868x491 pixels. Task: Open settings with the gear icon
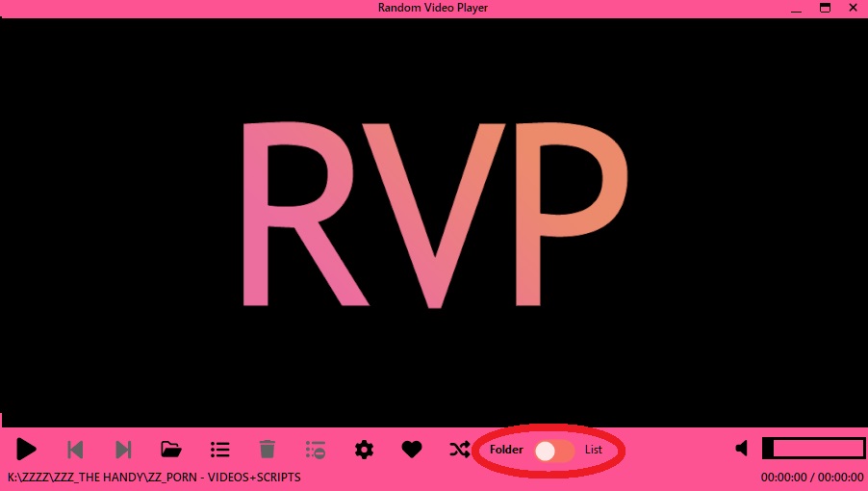point(364,449)
